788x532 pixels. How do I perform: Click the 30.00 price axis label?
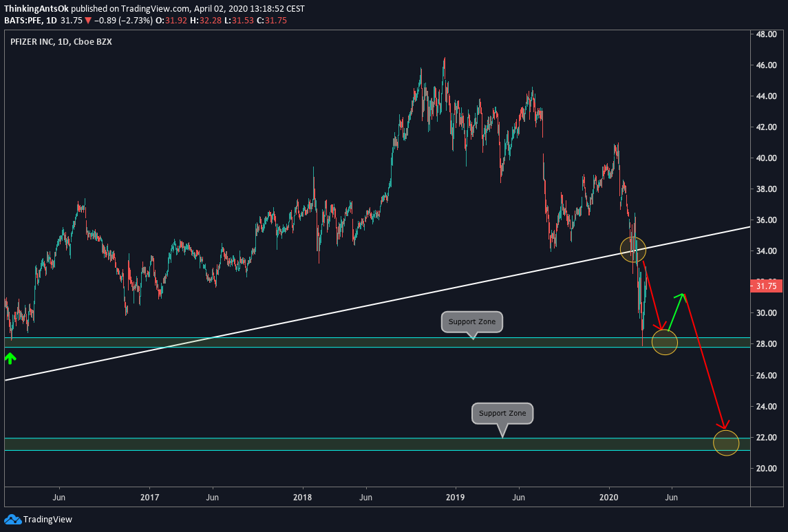pos(767,313)
